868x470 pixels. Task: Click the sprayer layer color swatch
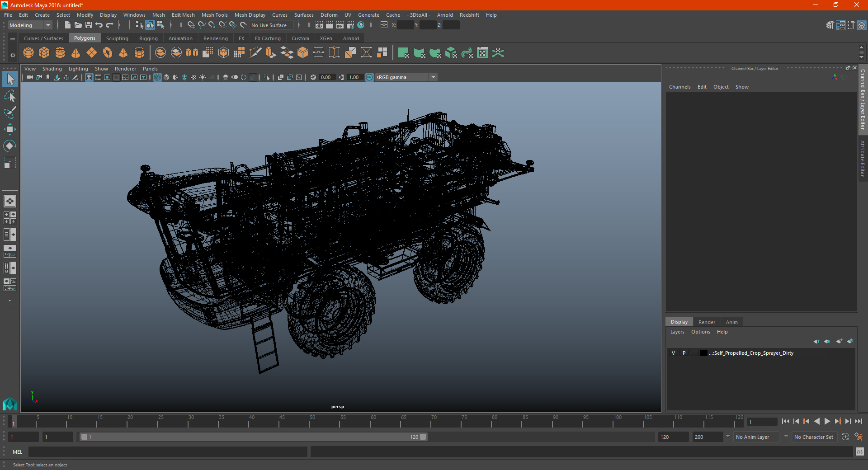[704, 353]
